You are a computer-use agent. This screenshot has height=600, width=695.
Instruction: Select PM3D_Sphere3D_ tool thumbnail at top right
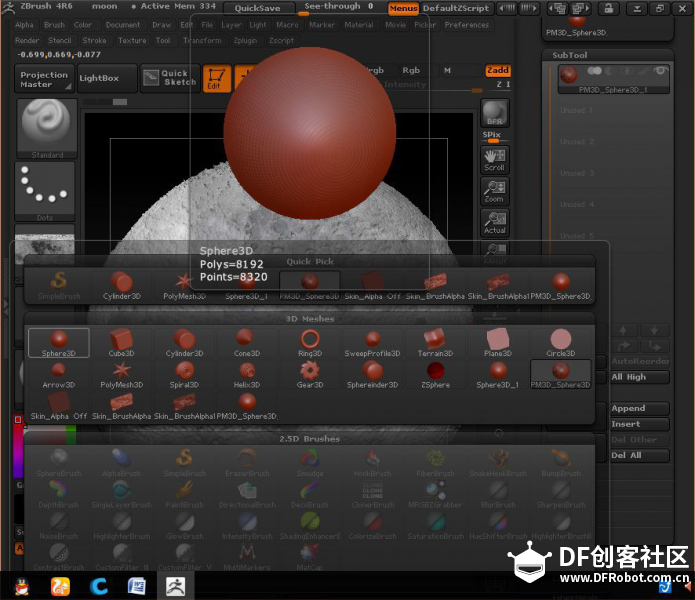577,27
